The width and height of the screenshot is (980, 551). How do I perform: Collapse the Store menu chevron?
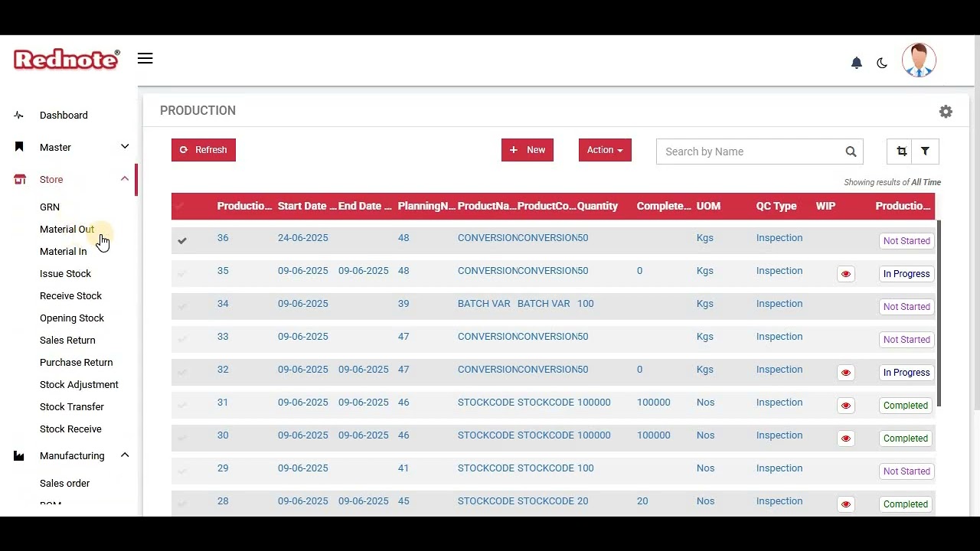[x=125, y=179]
